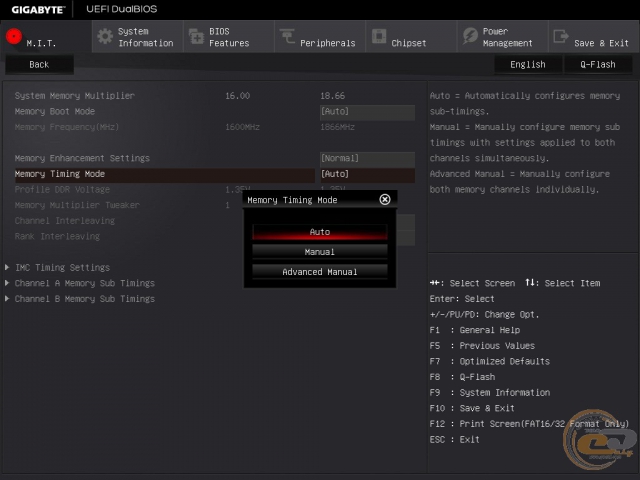Click 1600MHz frequency value
This screenshot has width=640, height=480.
tap(242, 127)
